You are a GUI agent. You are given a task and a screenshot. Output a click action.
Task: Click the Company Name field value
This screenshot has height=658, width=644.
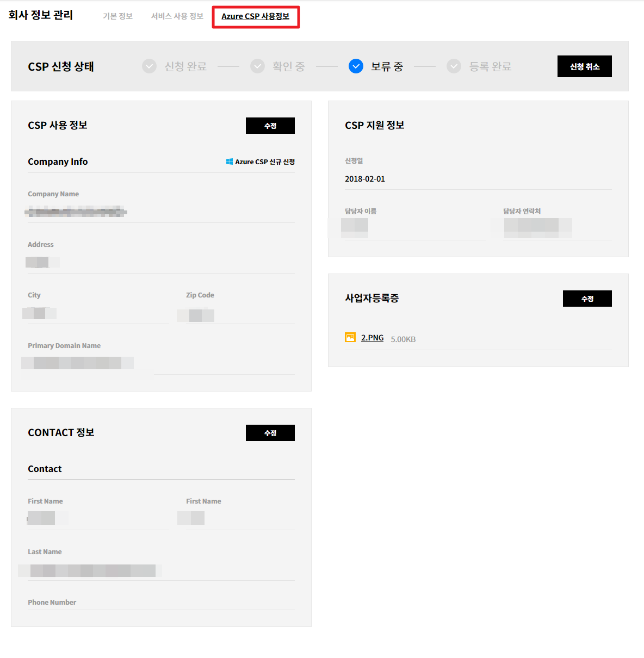[x=76, y=212]
